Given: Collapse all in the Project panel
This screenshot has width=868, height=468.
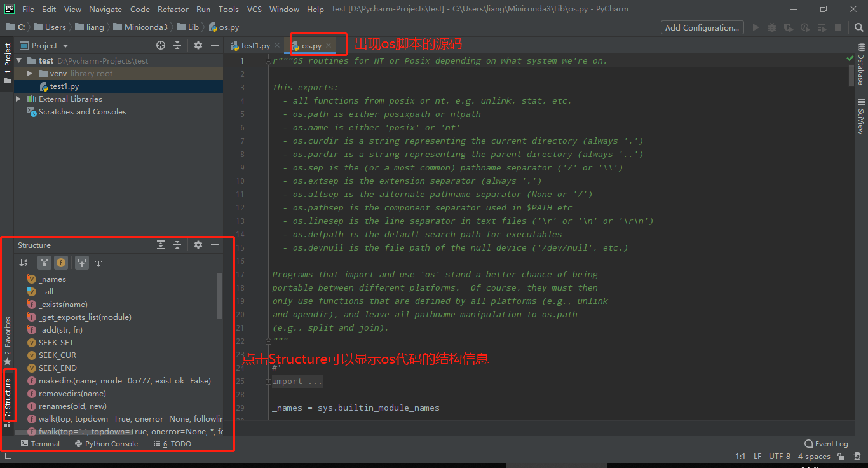Looking at the screenshot, I should [177, 45].
